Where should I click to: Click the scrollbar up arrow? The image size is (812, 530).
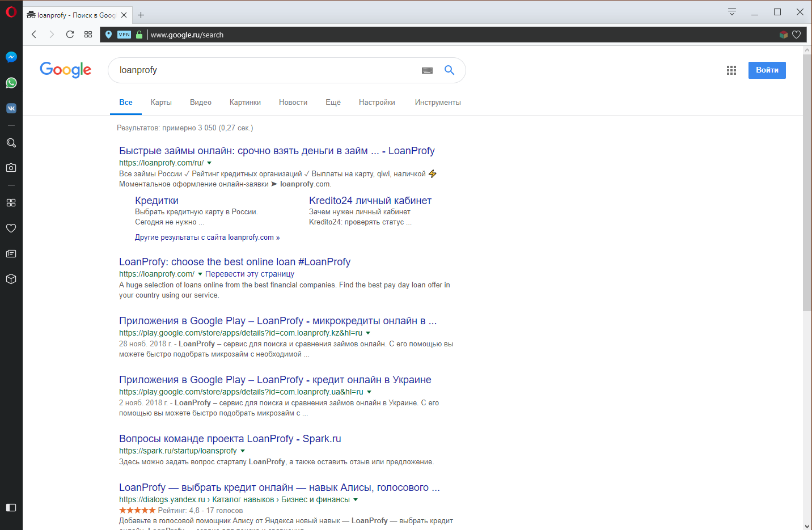pyautogui.click(x=807, y=50)
